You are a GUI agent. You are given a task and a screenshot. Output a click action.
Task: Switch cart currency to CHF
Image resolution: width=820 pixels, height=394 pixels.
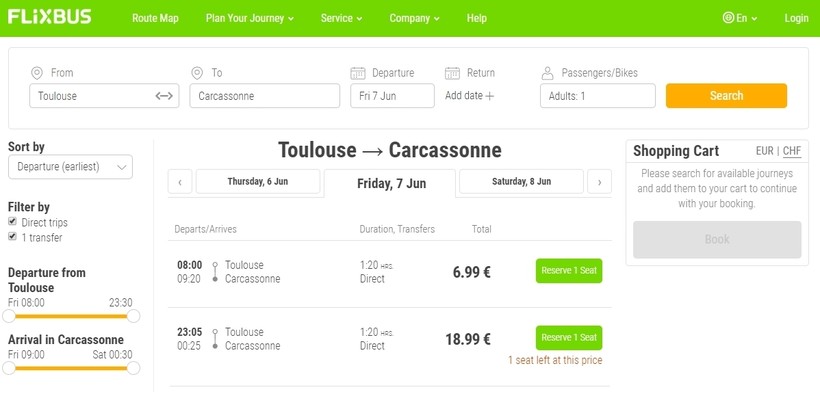coord(792,151)
